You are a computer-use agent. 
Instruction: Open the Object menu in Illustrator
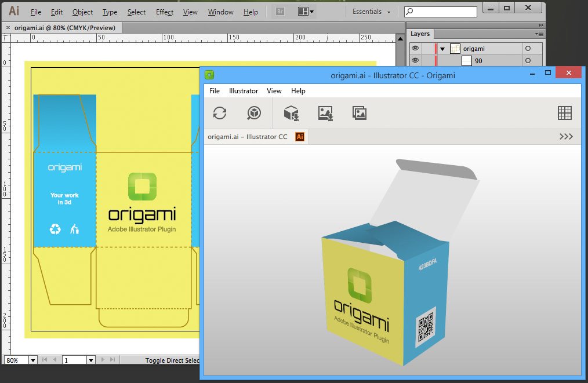click(82, 12)
